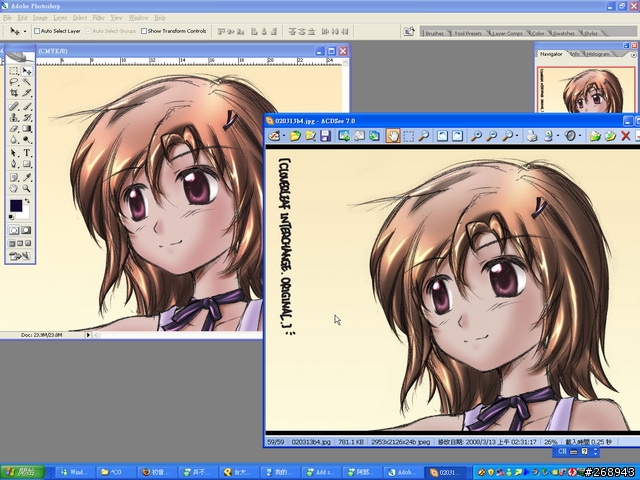Select the Eyedropper tool
This screenshot has height=480, width=640.
pos(27,178)
